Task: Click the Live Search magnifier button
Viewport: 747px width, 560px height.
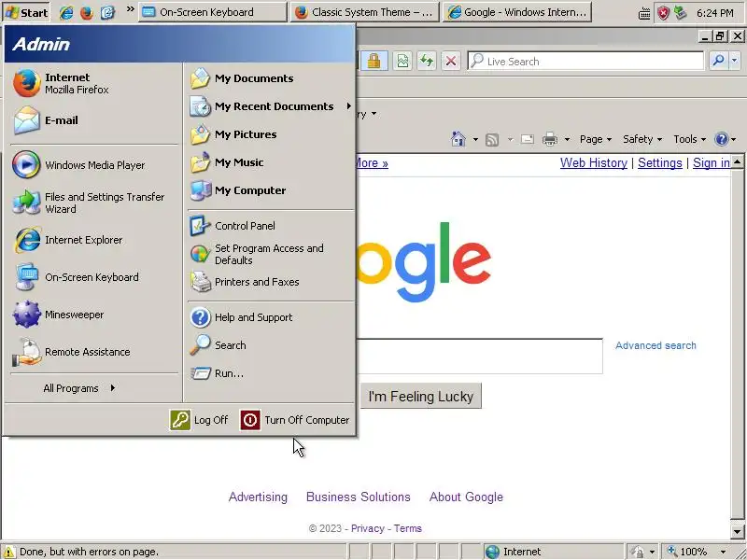Action: pyautogui.click(x=718, y=61)
